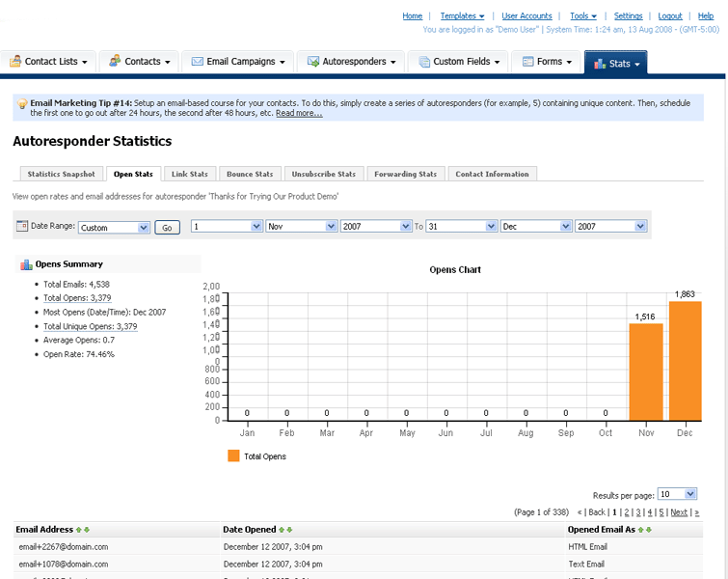Click the Logout link
This screenshot has height=579, width=728.
[670, 15]
